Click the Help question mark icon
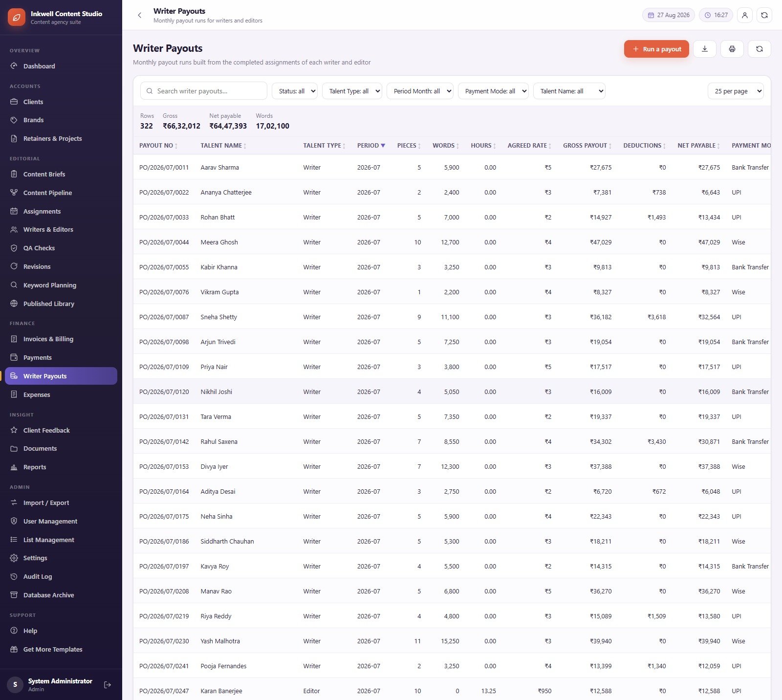782x700 pixels. tap(14, 631)
